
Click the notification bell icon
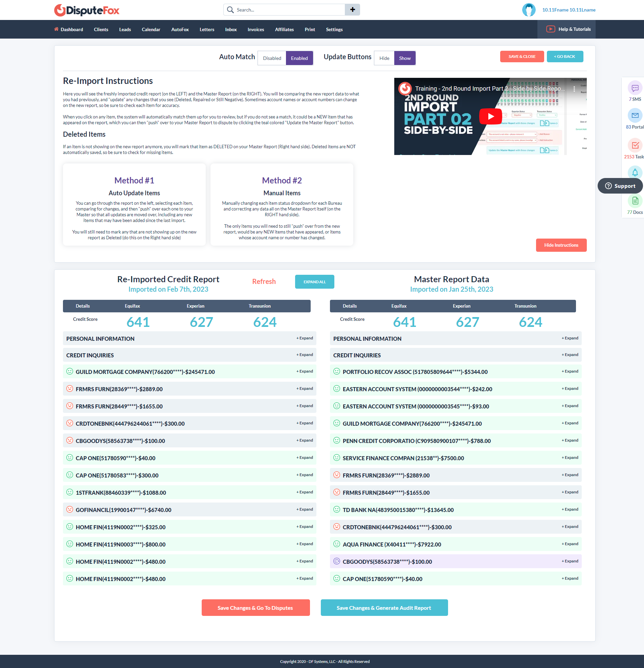[635, 172]
